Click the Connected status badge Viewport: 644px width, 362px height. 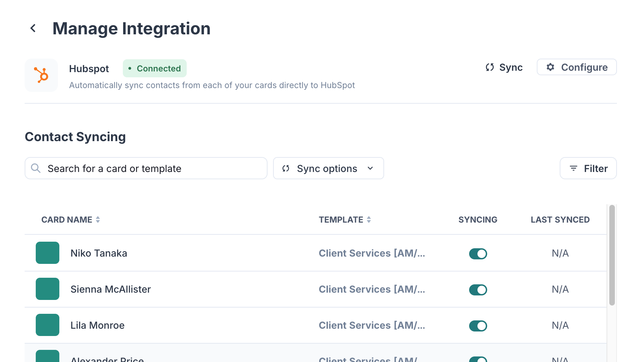coord(154,68)
